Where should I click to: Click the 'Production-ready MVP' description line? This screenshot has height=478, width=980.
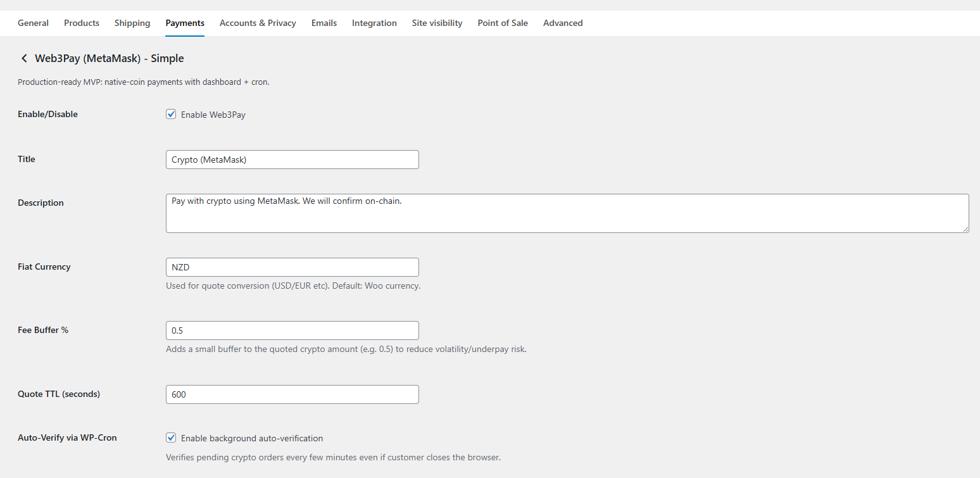tap(144, 82)
